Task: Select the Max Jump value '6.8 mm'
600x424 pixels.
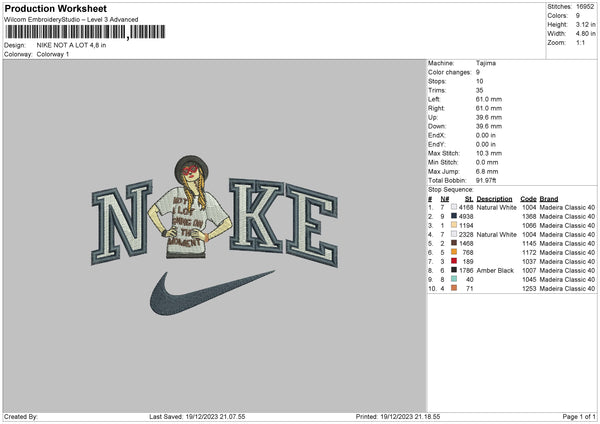Action: pos(487,171)
